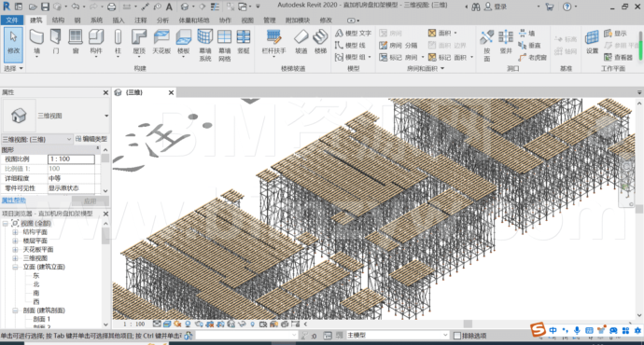Select the Railing (栏杆扶手) tool

(x=273, y=42)
